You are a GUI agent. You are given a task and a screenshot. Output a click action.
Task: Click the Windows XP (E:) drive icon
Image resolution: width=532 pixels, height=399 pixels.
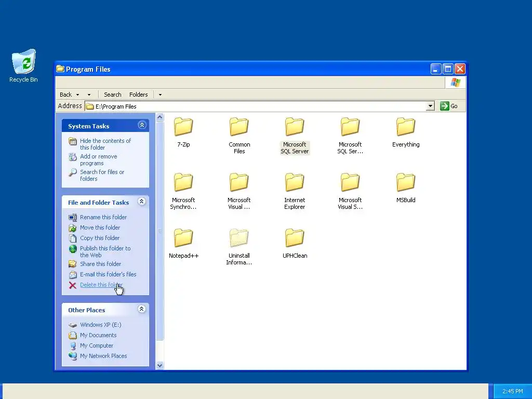click(73, 325)
